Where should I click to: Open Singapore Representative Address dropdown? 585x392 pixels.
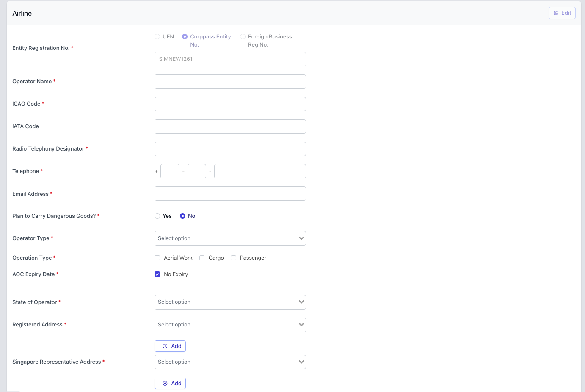coord(230,362)
